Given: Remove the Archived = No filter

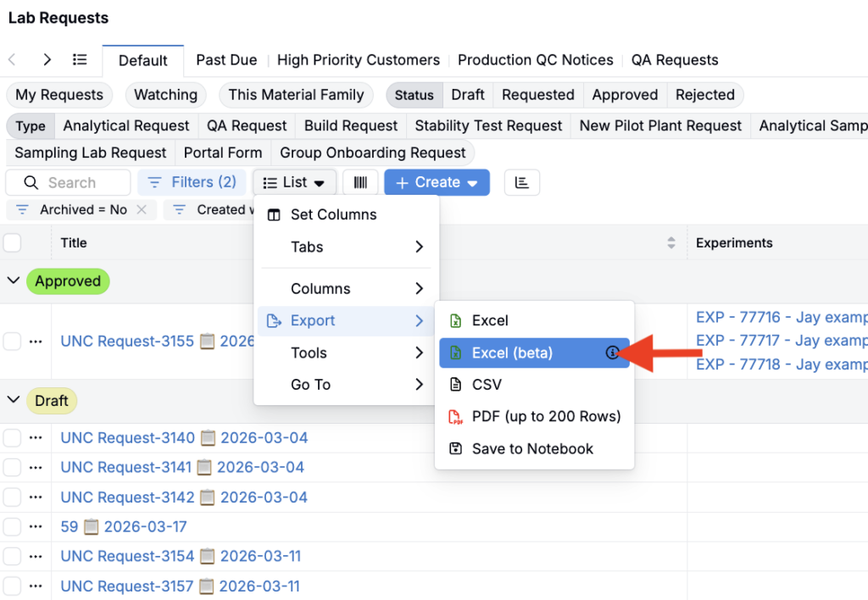Looking at the screenshot, I should [142, 209].
